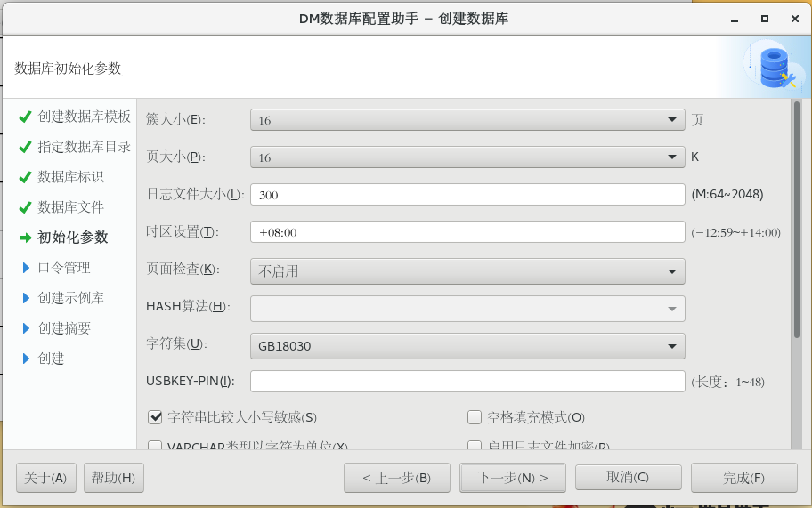Enable 启用日志文件加密 checkbox
This screenshot has width=812, height=508.
(475, 445)
